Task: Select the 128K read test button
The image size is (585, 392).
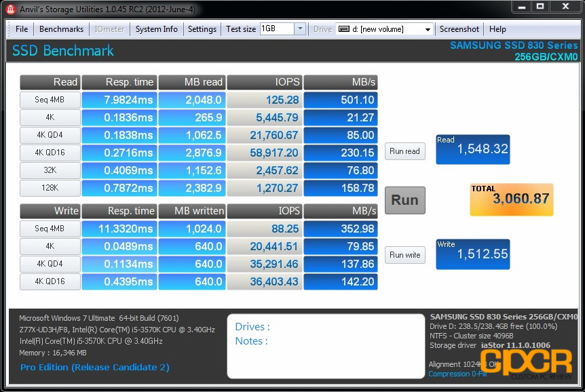Action: [x=50, y=188]
